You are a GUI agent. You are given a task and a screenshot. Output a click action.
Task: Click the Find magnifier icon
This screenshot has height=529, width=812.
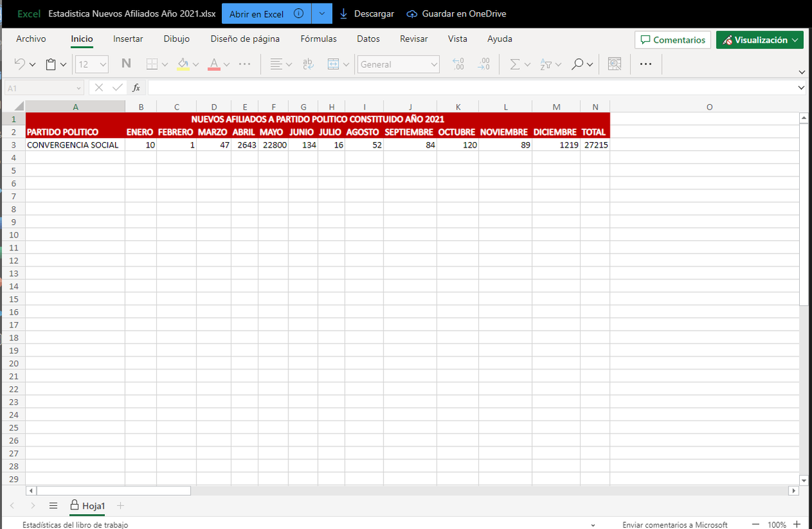pos(577,64)
